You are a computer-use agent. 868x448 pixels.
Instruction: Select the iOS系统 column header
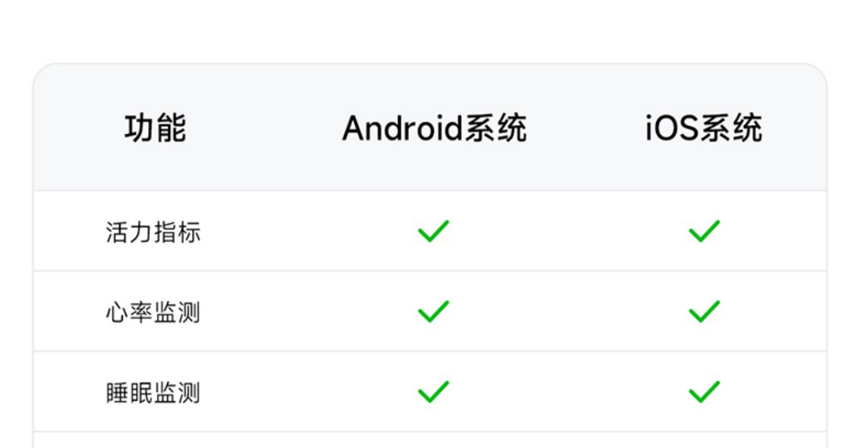click(x=704, y=128)
